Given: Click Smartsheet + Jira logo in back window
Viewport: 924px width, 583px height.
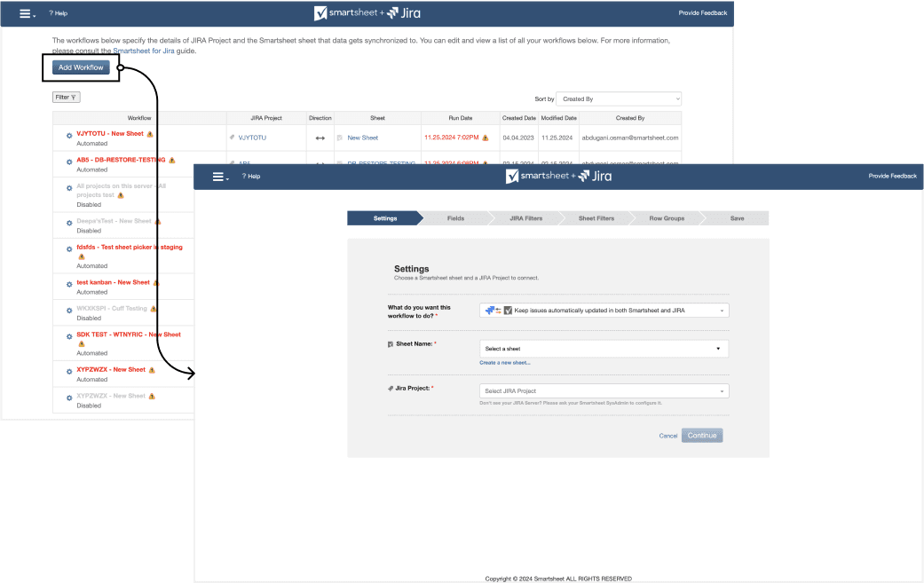Looking at the screenshot, I should pos(367,13).
